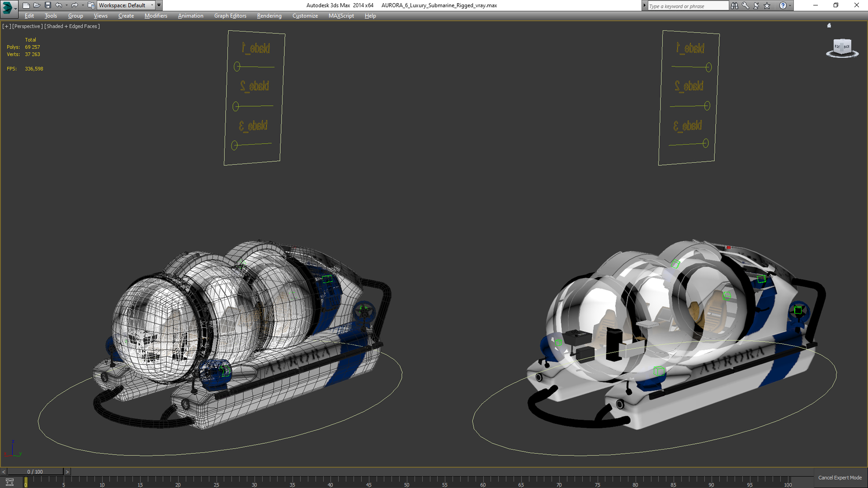Step time slider back with left arrow
This screenshot has width=868, height=488.
[x=4, y=472]
